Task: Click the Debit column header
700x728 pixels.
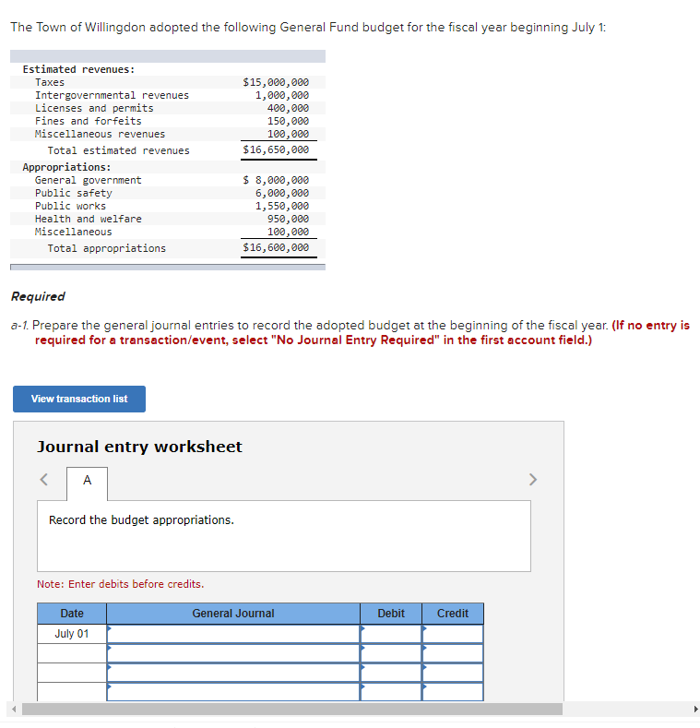Action: [x=391, y=614]
